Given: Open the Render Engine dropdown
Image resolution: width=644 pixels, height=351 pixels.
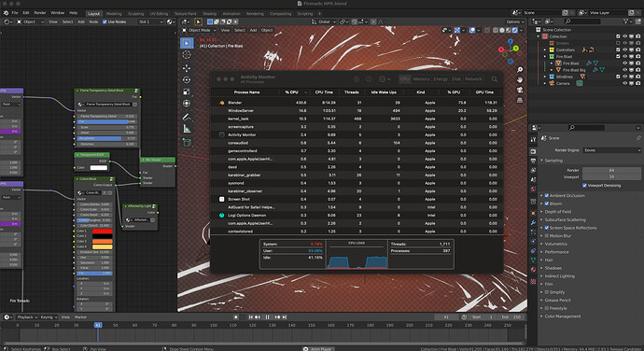Looking at the screenshot, I should (x=611, y=150).
